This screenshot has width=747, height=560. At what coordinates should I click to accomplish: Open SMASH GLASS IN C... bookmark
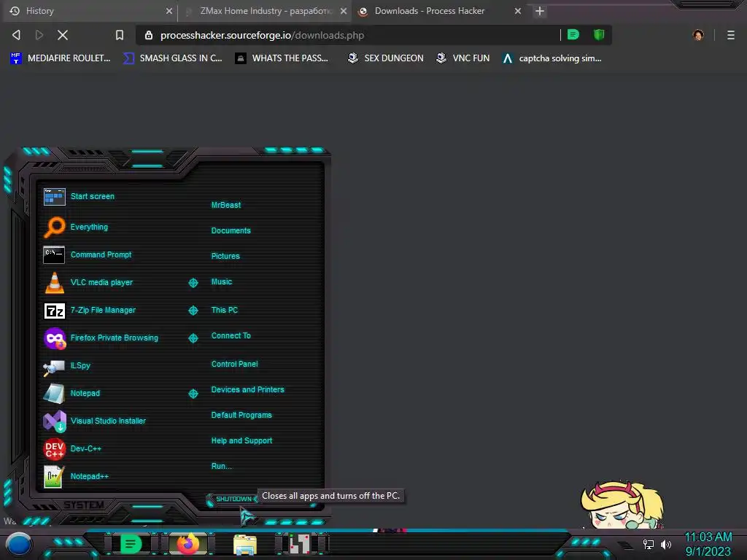pyautogui.click(x=172, y=58)
